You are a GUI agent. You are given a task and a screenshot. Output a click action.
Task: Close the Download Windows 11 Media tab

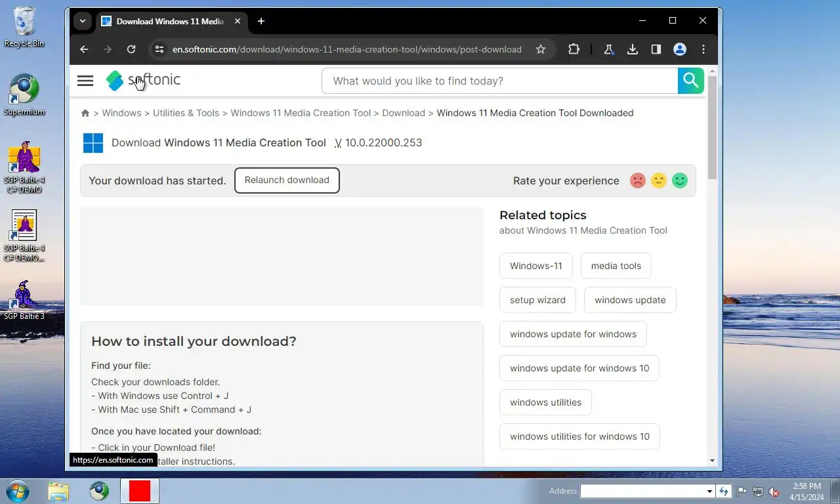point(238,21)
